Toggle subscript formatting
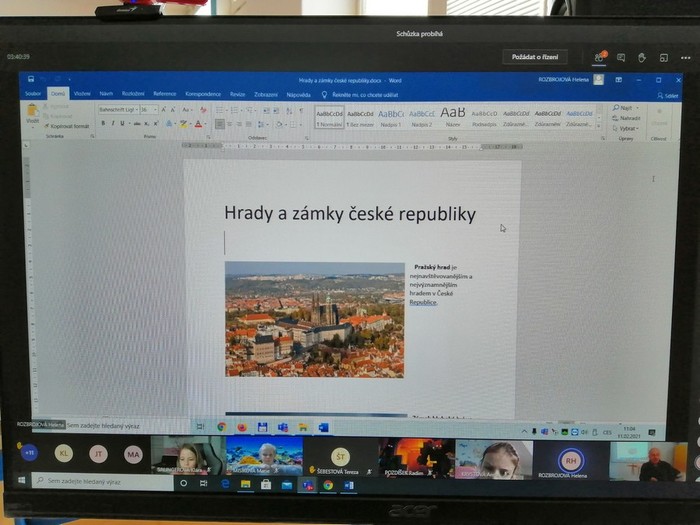Screen dimensions: 700x525 point(146,124)
